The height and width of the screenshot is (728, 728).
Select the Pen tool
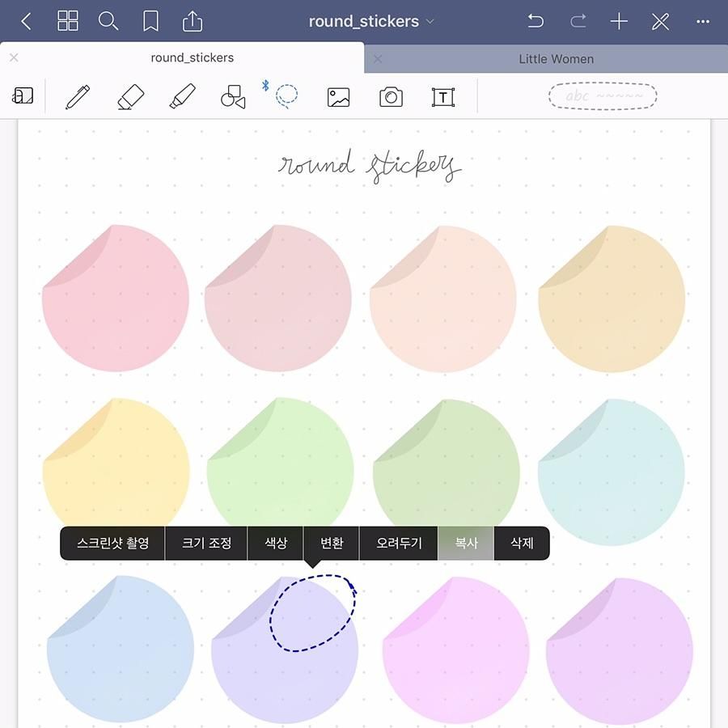tap(78, 97)
